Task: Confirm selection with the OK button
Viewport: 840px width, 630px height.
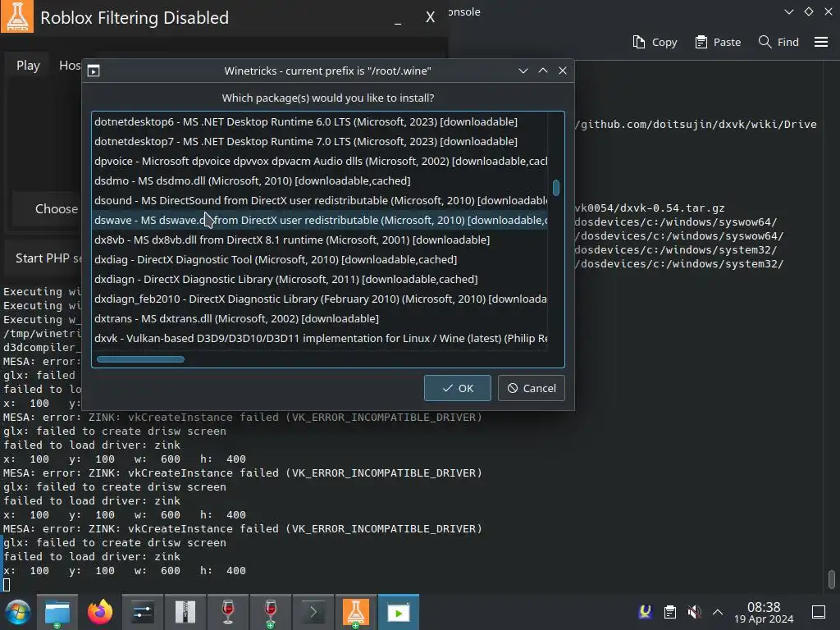Action: pyautogui.click(x=458, y=388)
